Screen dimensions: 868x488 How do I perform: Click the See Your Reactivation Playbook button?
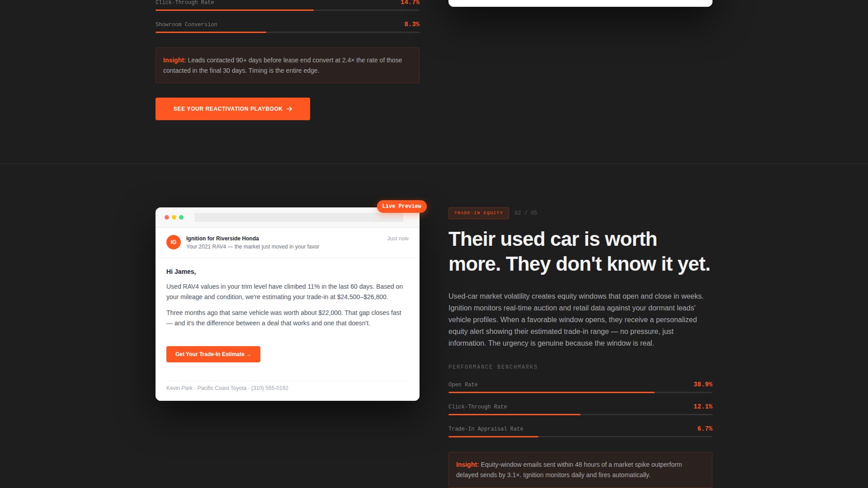[x=232, y=109]
